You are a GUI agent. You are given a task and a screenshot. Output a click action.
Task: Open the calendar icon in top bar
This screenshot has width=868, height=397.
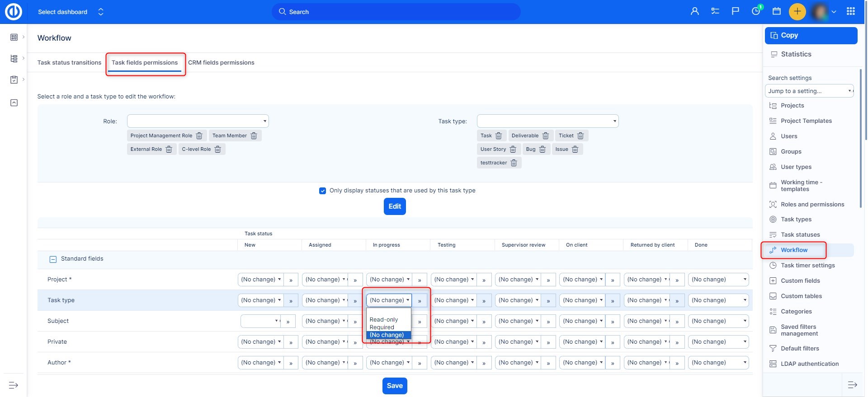[x=777, y=12]
